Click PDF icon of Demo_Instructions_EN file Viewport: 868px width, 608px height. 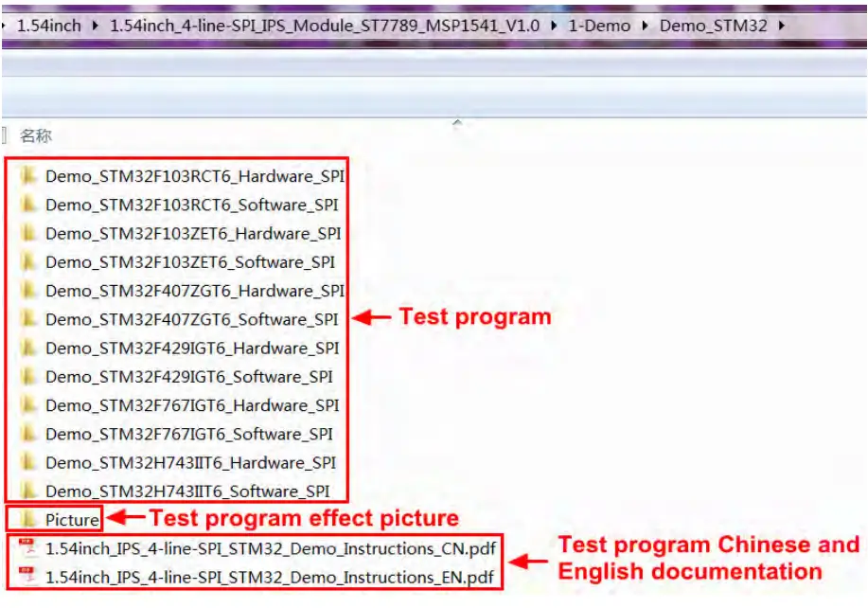(27, 577)
